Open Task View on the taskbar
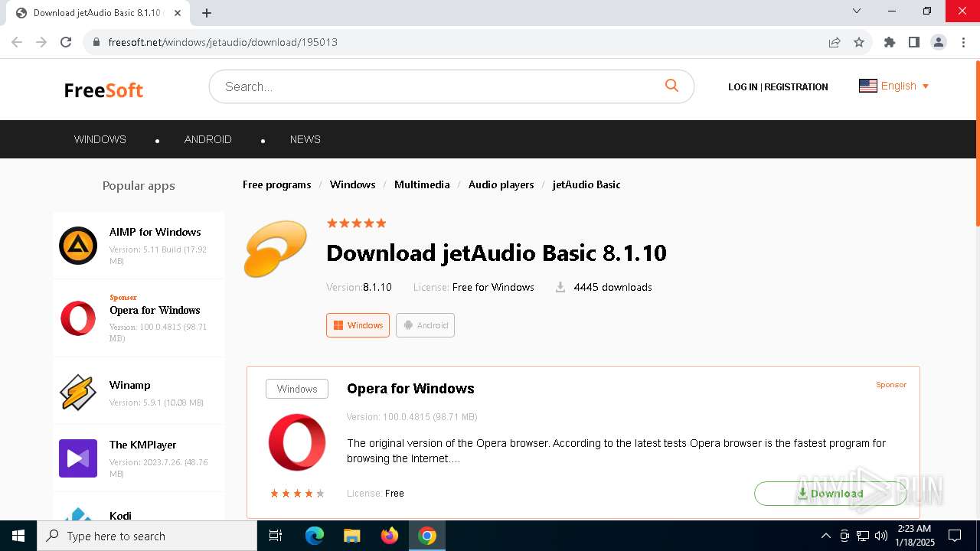The image size is (980, 551). click(276, 536)
